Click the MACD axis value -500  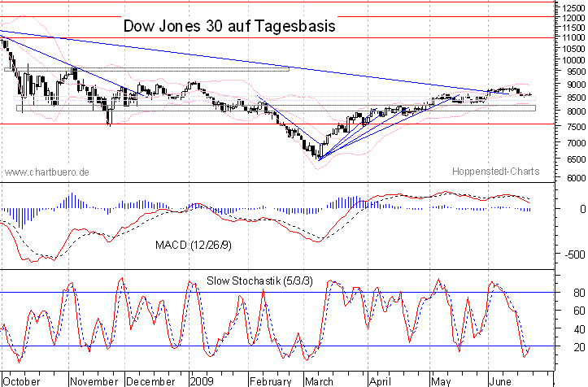point(573,254)
